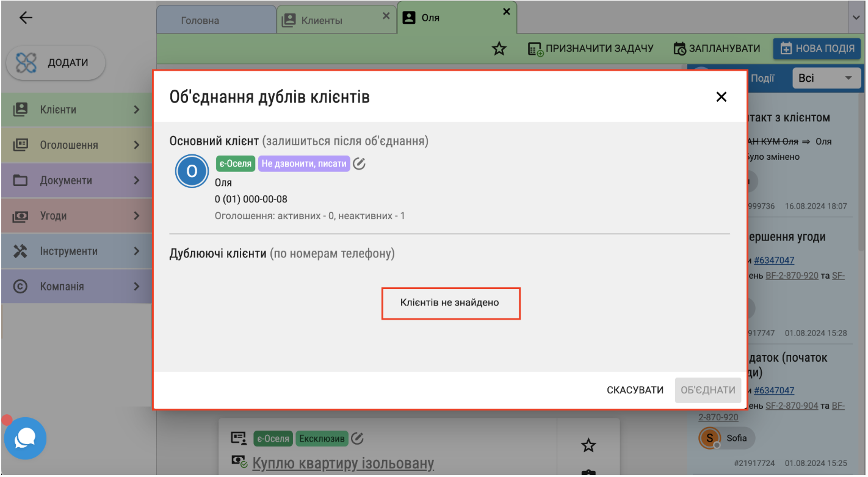Expand the Компанія submenu chevron
Screen dimensions: 868x477
coord(137,287)
